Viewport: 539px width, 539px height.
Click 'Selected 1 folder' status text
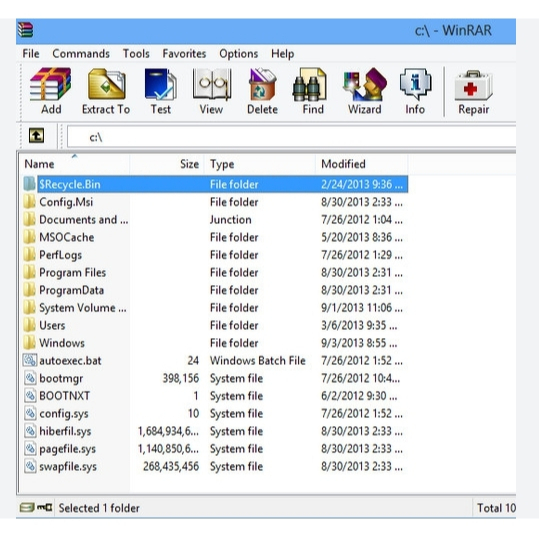click(99, 508)
